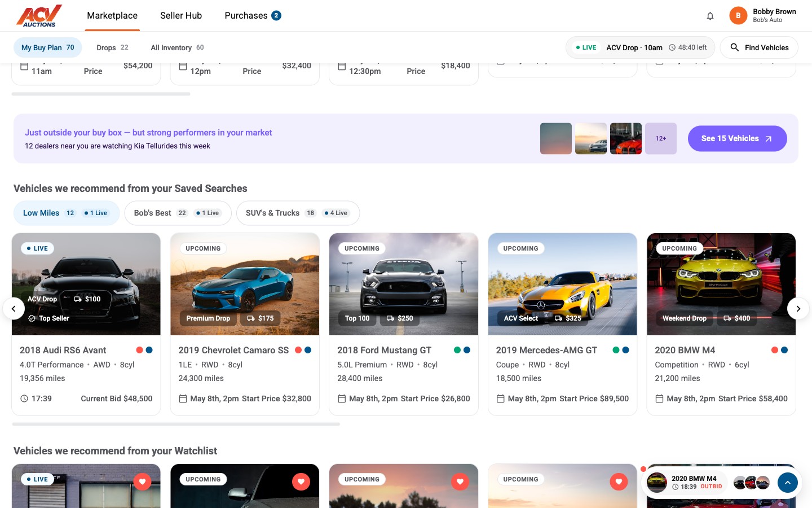Click the arrow icon in See 15 Vehicles
Image resolution: width=812 pixels, height=508 pixels.
tap(768, 139)
